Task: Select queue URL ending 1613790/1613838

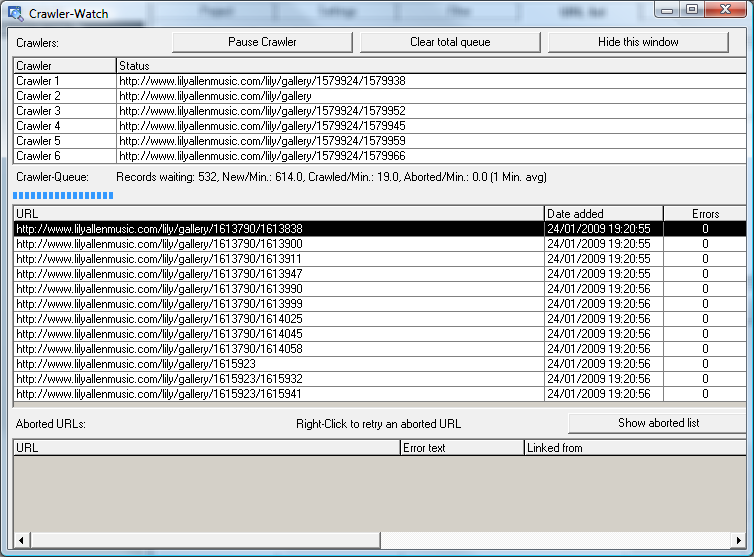Action: [380, 229]
